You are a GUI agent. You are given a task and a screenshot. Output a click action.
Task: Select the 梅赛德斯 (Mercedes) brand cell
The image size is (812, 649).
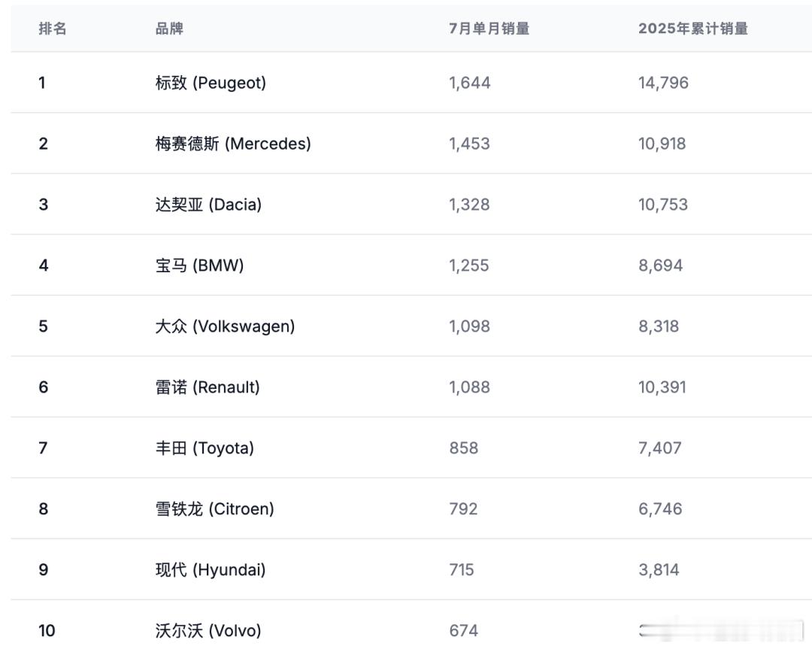[x=233, y=144]
